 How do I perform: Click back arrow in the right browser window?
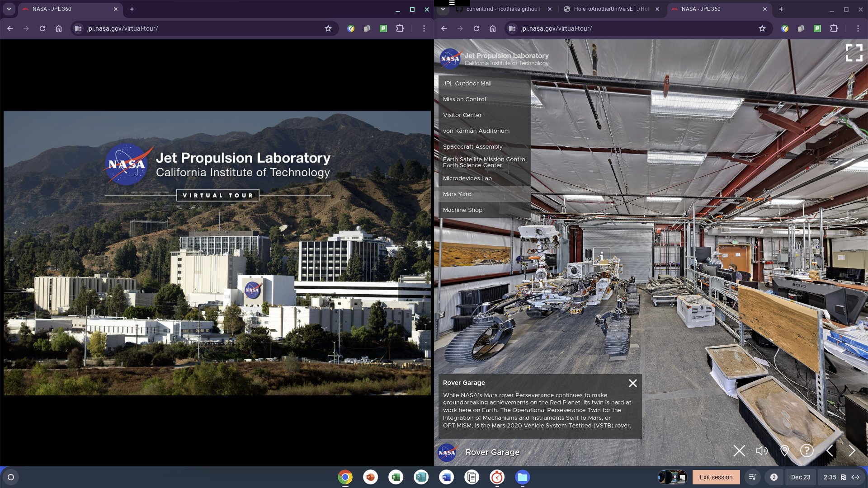444,28
